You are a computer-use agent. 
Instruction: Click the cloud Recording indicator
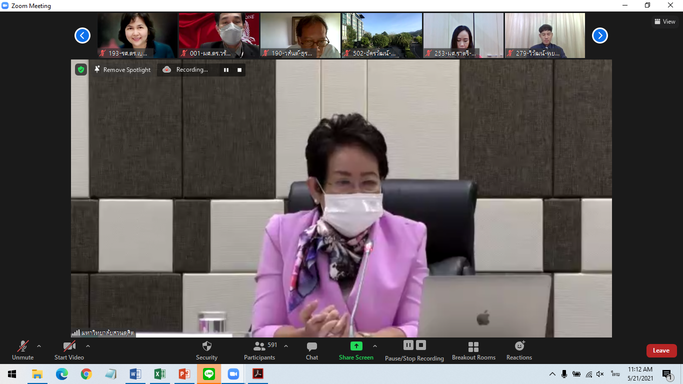click(186, 70)
